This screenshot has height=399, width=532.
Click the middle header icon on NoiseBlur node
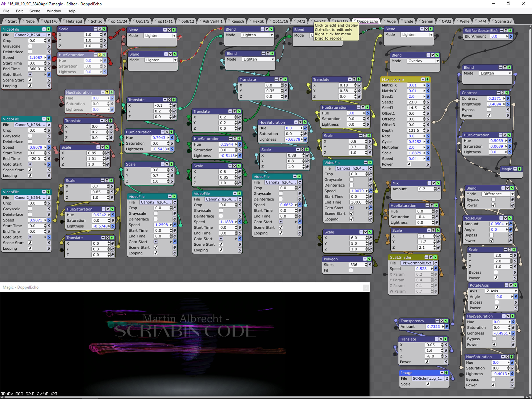tap(506, 218)
